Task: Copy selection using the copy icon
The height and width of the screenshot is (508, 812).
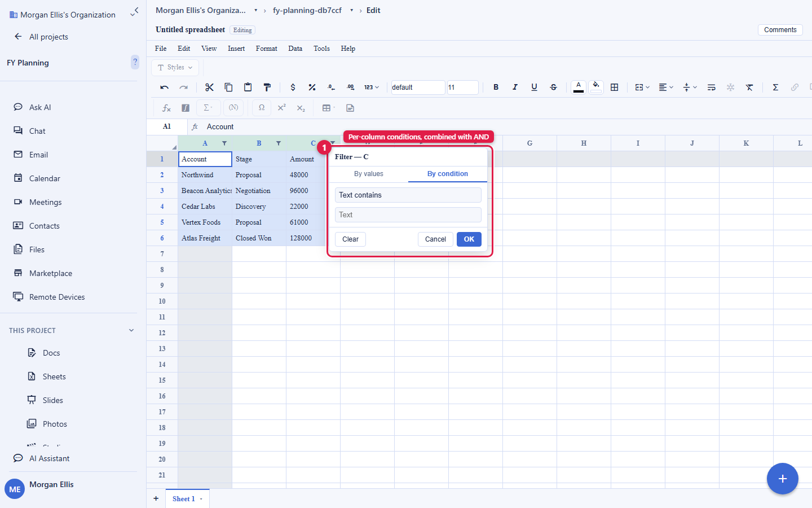Action: (228, 87)
